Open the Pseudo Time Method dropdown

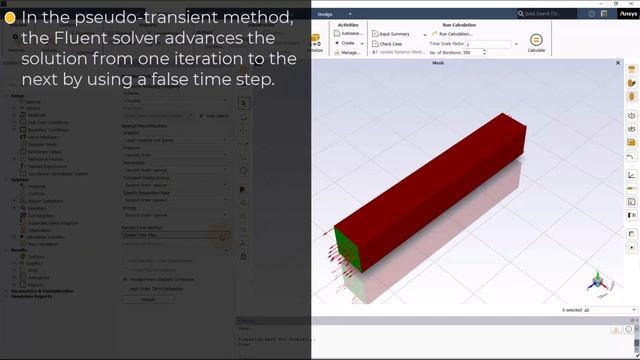[176, 235]
